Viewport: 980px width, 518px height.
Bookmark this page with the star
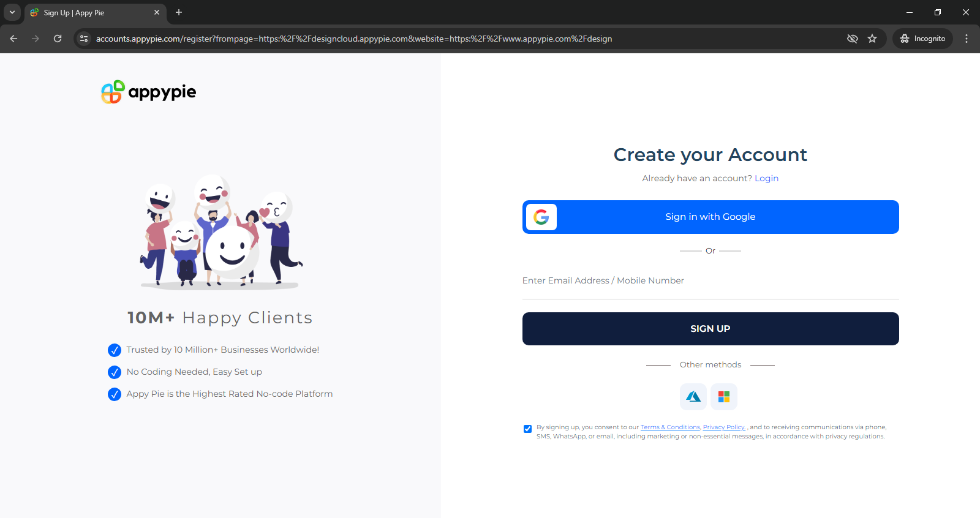pos(872,39)
